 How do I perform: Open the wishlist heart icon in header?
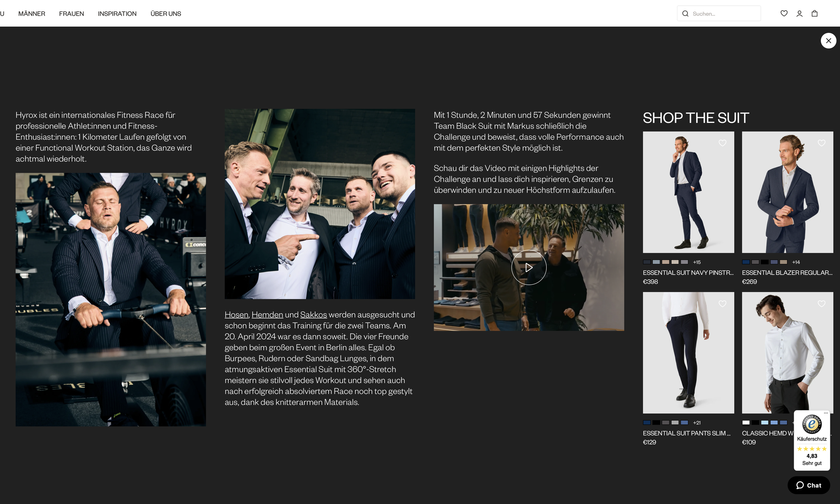[784, 13]
